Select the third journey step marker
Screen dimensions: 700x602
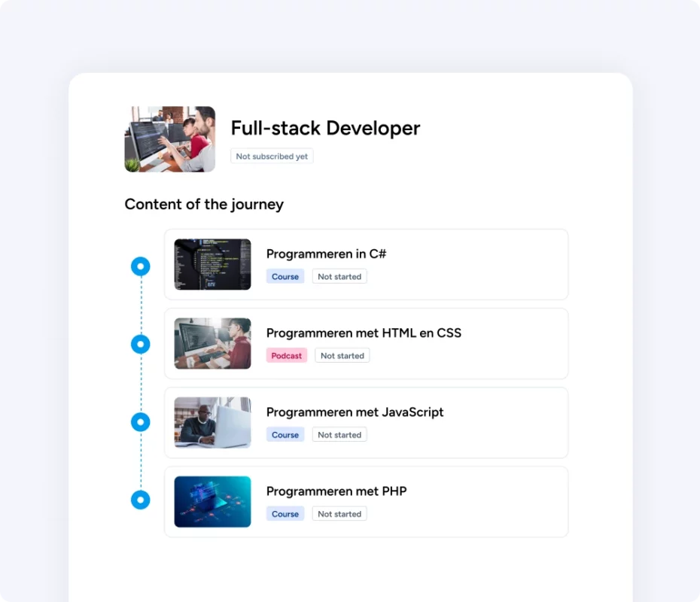(141, 422)
